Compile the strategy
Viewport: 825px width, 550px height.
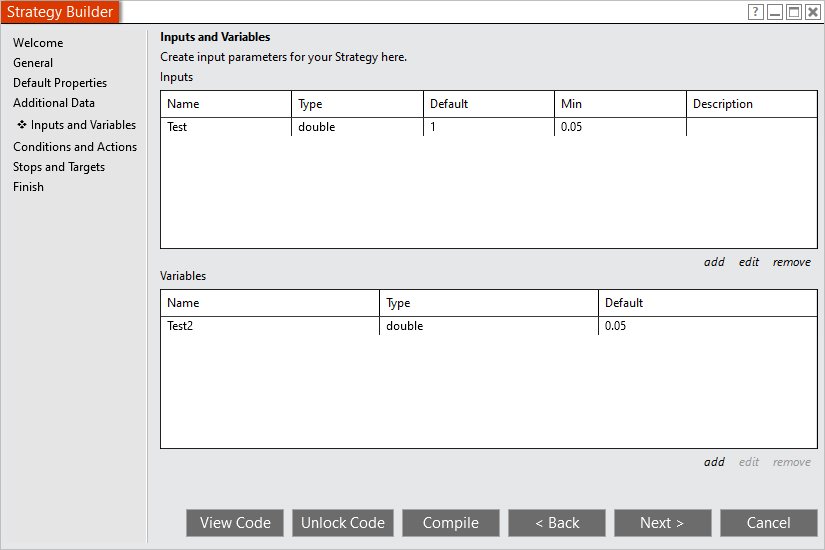(x=451, y=523)
